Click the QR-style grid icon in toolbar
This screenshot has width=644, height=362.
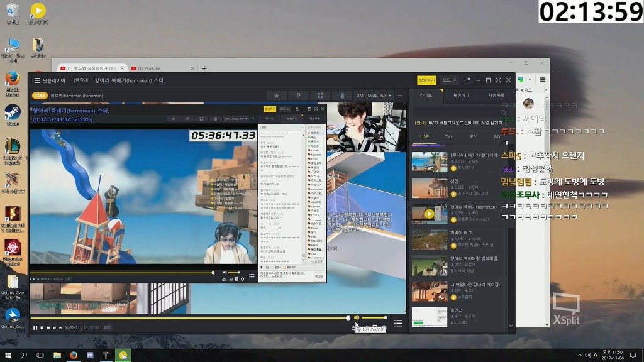point(320,96)
